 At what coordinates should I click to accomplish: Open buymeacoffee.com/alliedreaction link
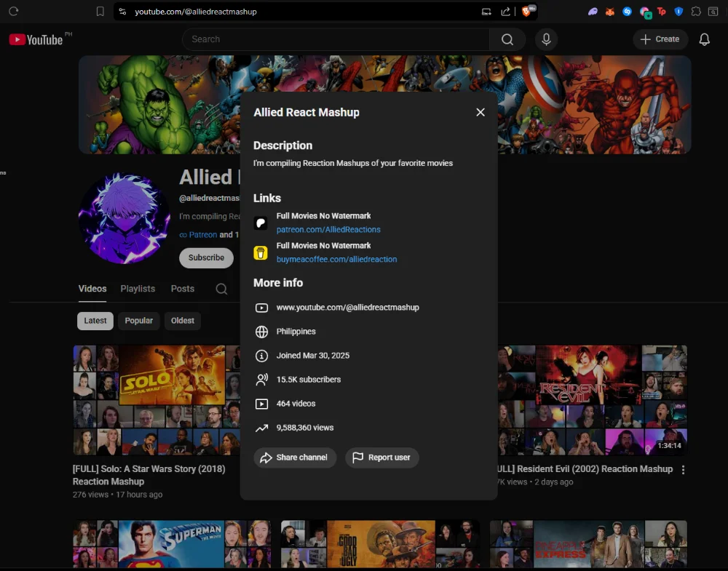pyautogui.click(x=336, y=259)
